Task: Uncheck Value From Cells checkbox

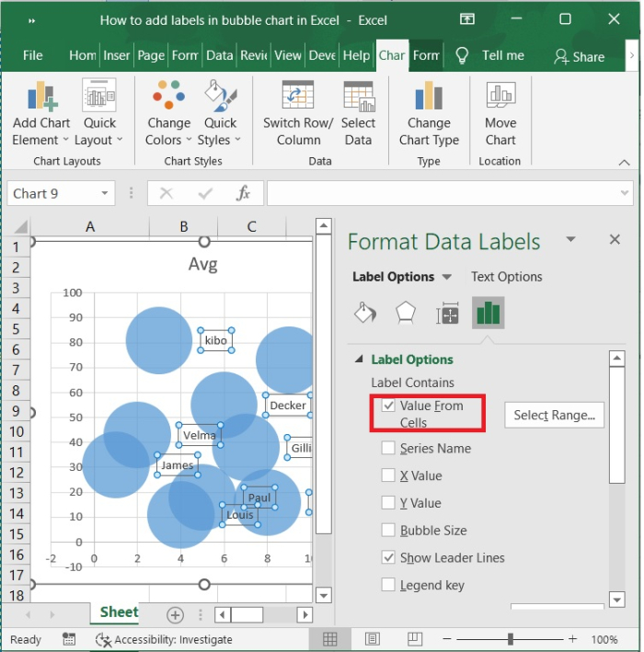Action: tap(388, 406)
